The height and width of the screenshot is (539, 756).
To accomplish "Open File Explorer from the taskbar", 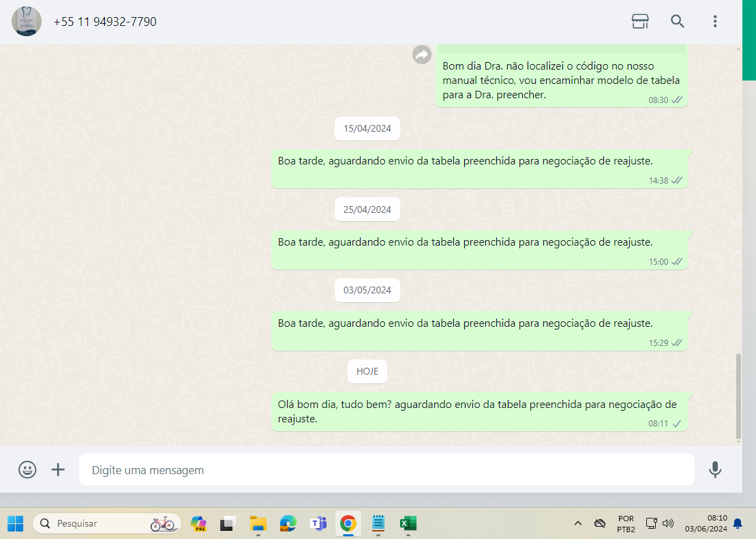I will (x=258, y=523).
